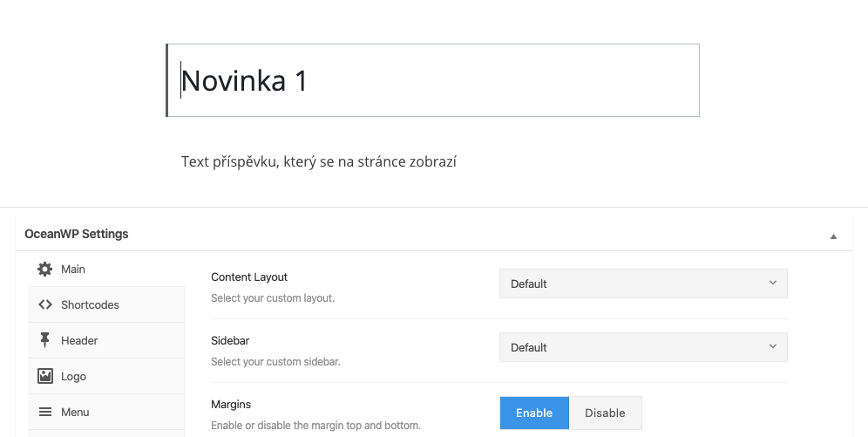Switch to the Shortcodes settings tab
The height and width of the screenshot is (437, 868).
coord(106,304)
